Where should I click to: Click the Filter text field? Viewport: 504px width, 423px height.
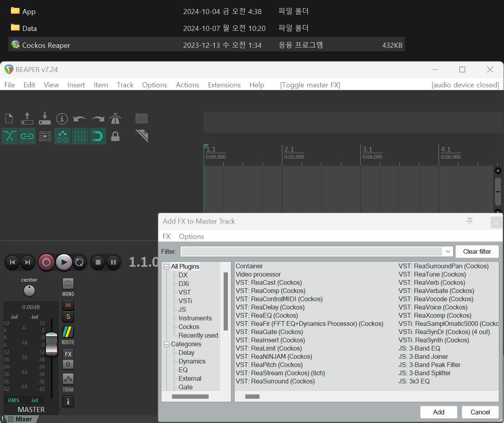312,251
